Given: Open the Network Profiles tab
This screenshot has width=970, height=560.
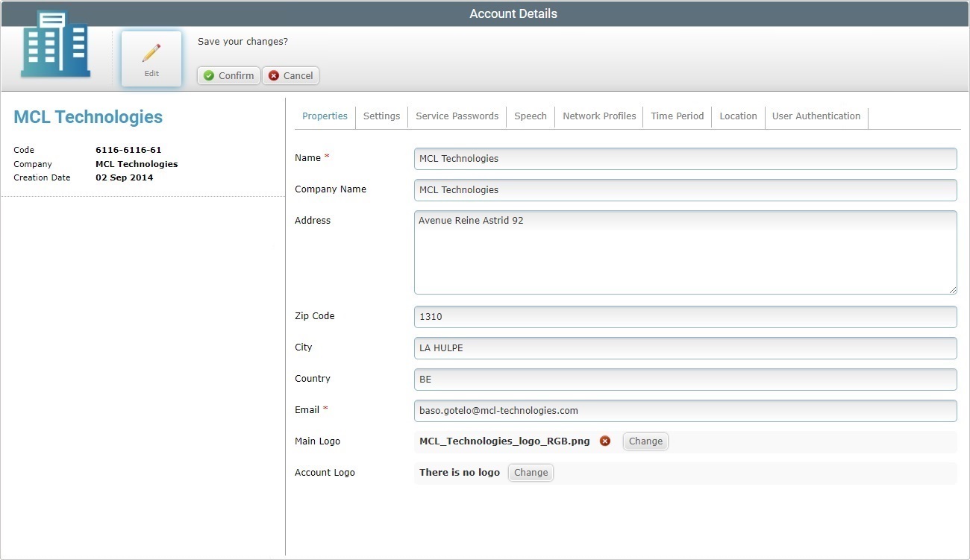Looking at the screenshot, I should [x=598, y=116].
